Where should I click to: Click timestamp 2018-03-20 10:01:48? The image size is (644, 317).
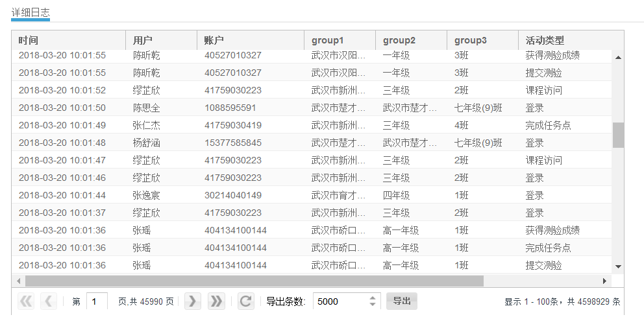62,143
